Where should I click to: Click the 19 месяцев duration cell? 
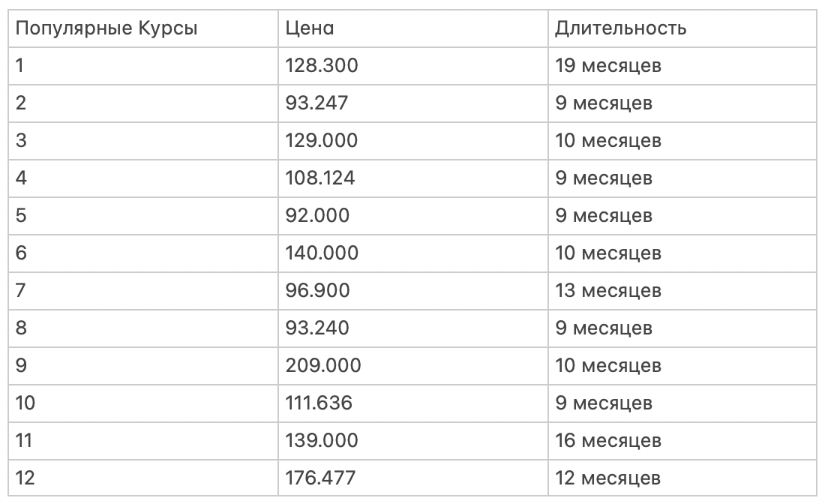(x=608, y=66)
